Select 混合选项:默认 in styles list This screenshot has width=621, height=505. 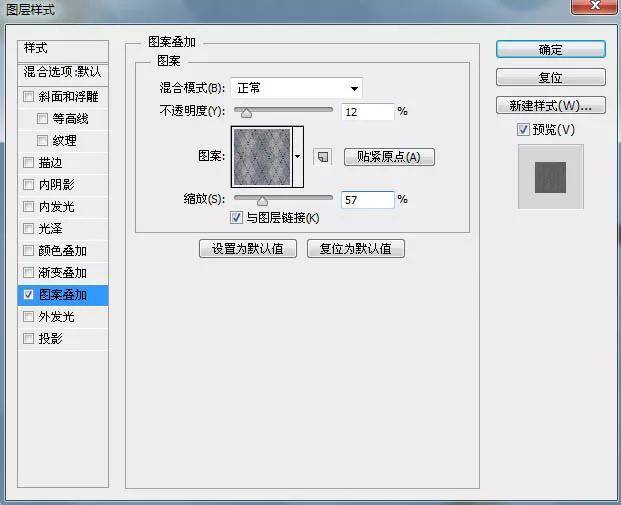(x=63, y=72)
